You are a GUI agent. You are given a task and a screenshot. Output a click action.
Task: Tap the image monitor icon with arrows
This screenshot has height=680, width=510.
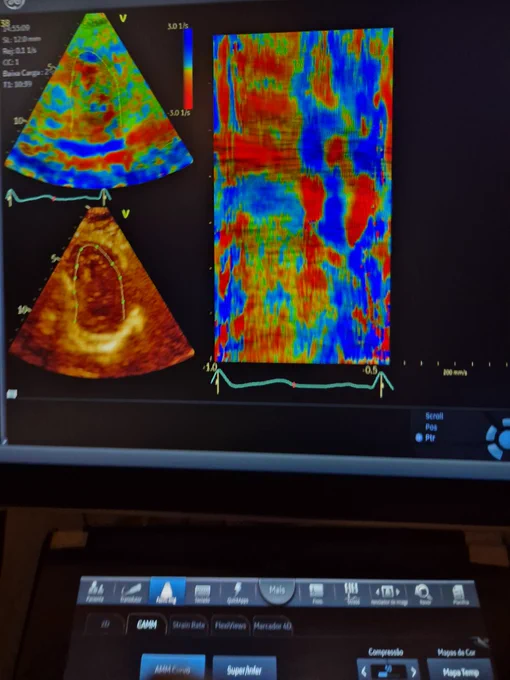click(x=388, y=595)
